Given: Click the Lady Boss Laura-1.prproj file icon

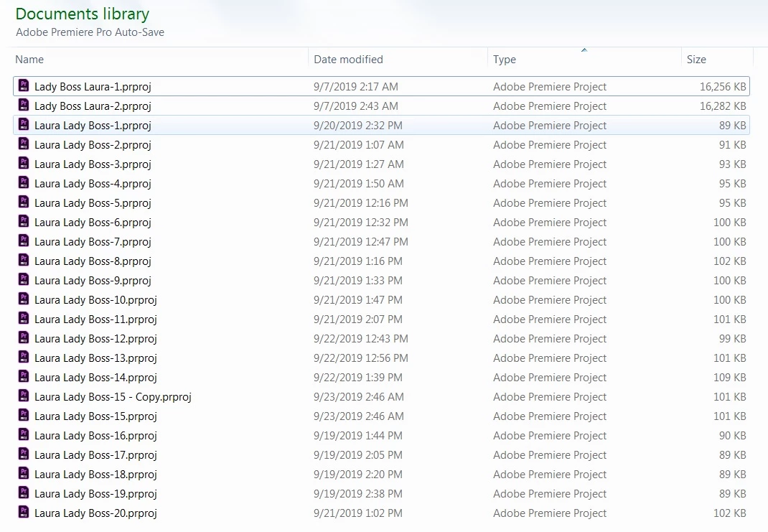Looking at the screenshot, I should click(24, 85).
